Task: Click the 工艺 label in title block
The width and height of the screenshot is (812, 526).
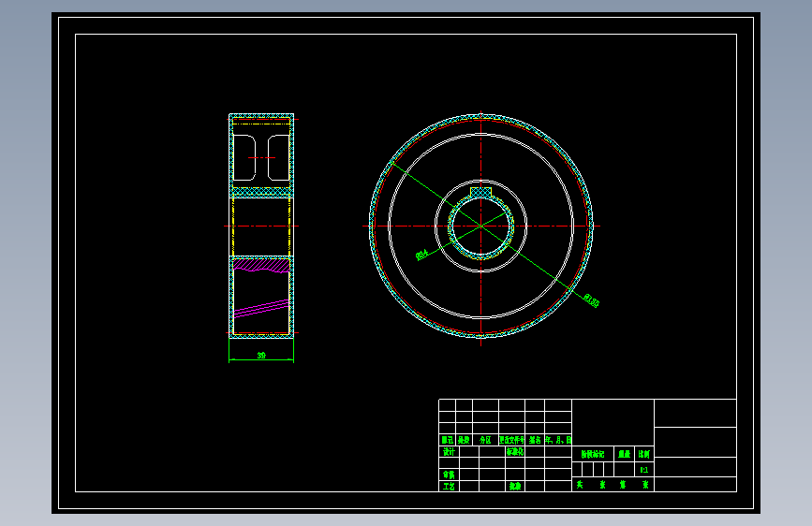Action: [x=449, y=486]
